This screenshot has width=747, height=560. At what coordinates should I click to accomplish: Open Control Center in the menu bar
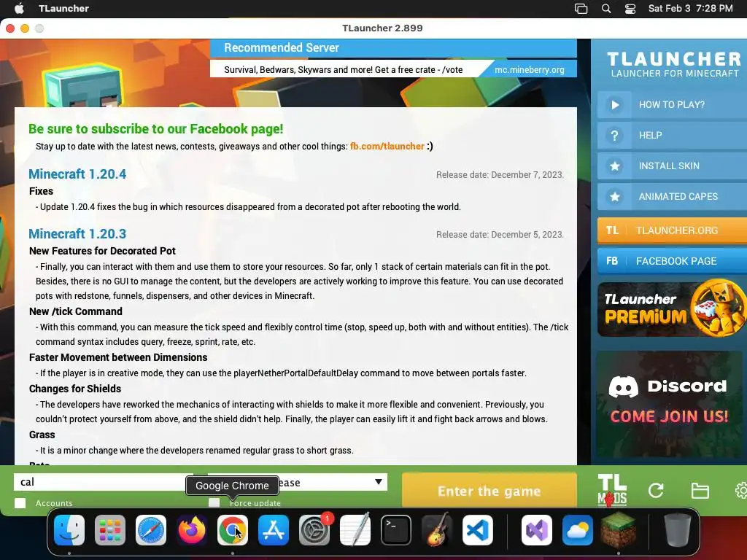click(630, 9)
